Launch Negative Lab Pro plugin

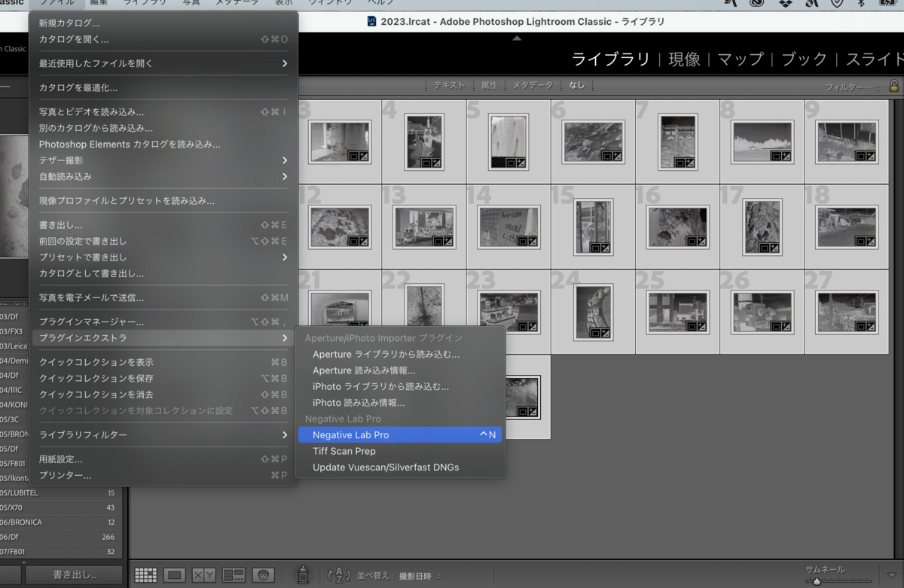tap(400, 435)
